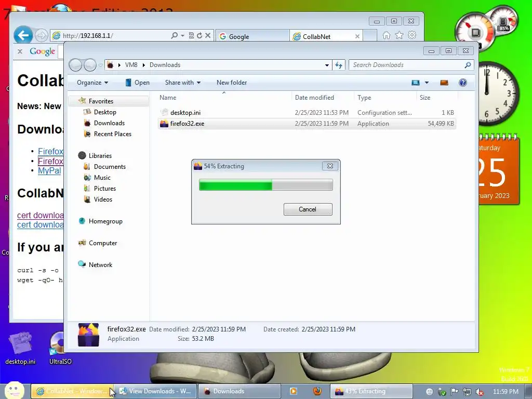Viewport: 532px width, 399px height.
Task: Close the 54% Extracting dialog
Action: point(330,166)
